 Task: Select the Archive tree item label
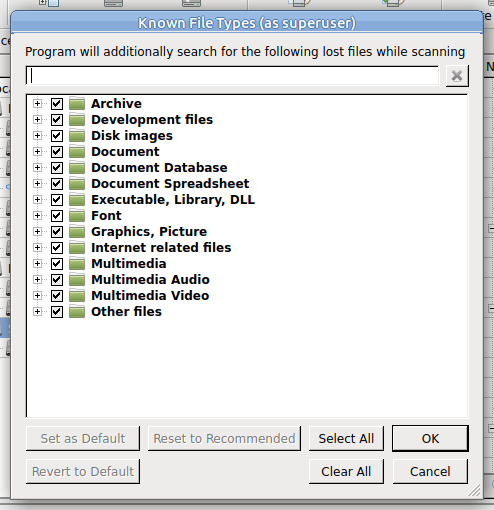(116, 104)
